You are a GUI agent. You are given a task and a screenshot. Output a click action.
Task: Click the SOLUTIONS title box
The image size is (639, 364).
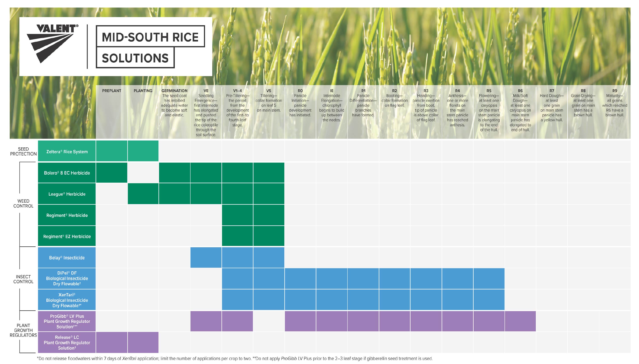[x=135, y=58]
